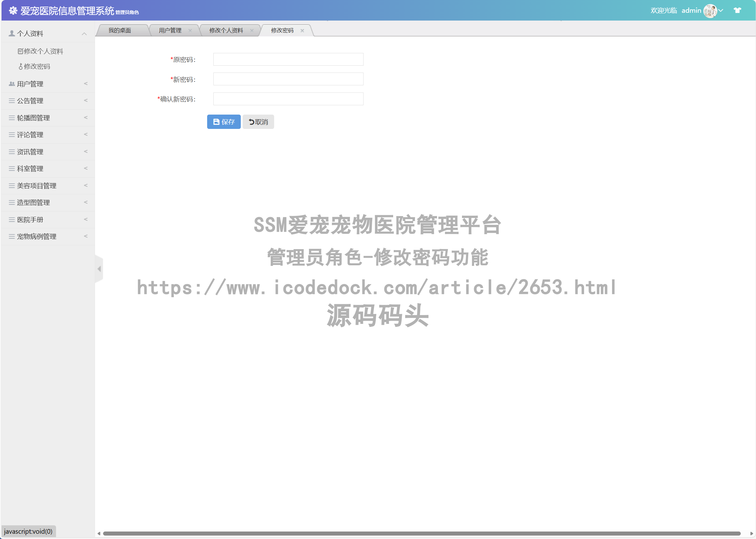This screenshot has width=756, height=539.
Task: Close the 修改个人资料 tab
Action: coord(253,30)
